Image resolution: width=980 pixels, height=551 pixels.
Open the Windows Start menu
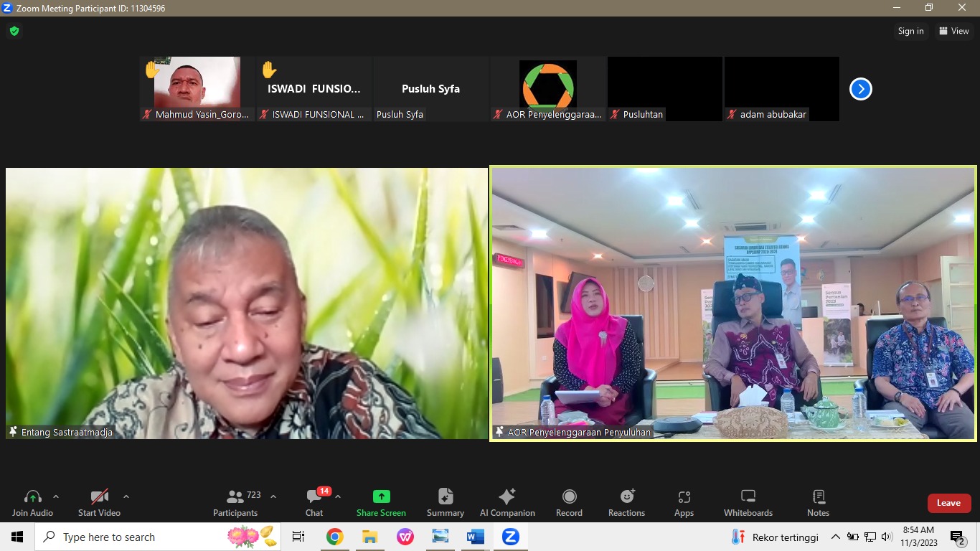[17, 536]
